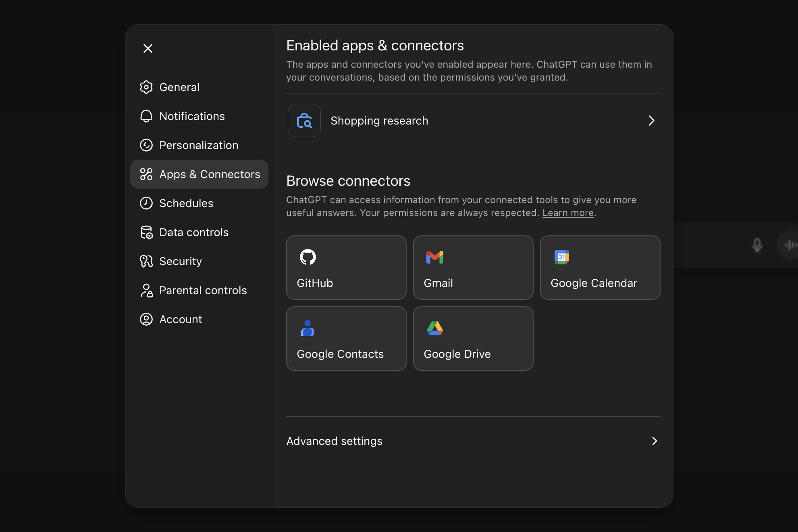The image size is (798, 532).
Task: Expand Shopping research with its chevron
Action: click(651, 121)
